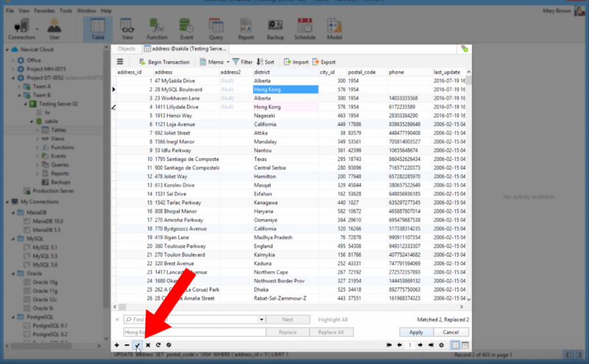Image resolution: width=589 pixels, height=364 pixels.
Task: Go to last page of records
Action: click(x=431, y=345)
